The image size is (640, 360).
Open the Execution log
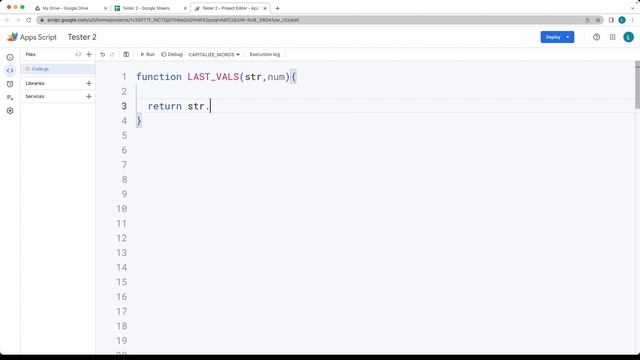click(264, 54)
